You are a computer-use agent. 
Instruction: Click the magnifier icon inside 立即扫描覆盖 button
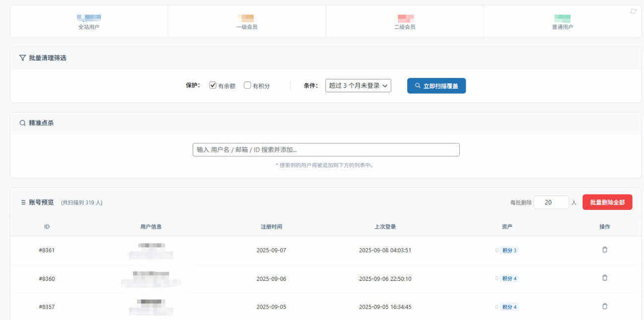418,85
